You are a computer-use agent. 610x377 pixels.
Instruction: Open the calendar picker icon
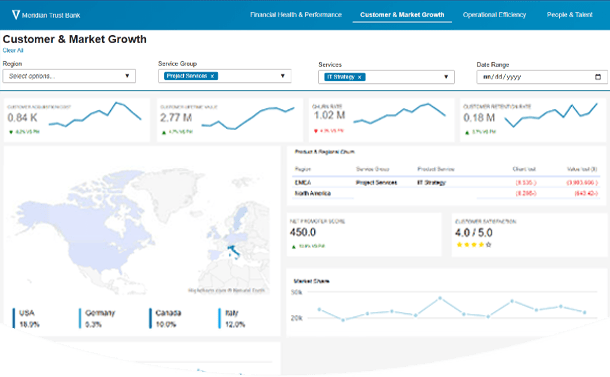pos(598,77)
